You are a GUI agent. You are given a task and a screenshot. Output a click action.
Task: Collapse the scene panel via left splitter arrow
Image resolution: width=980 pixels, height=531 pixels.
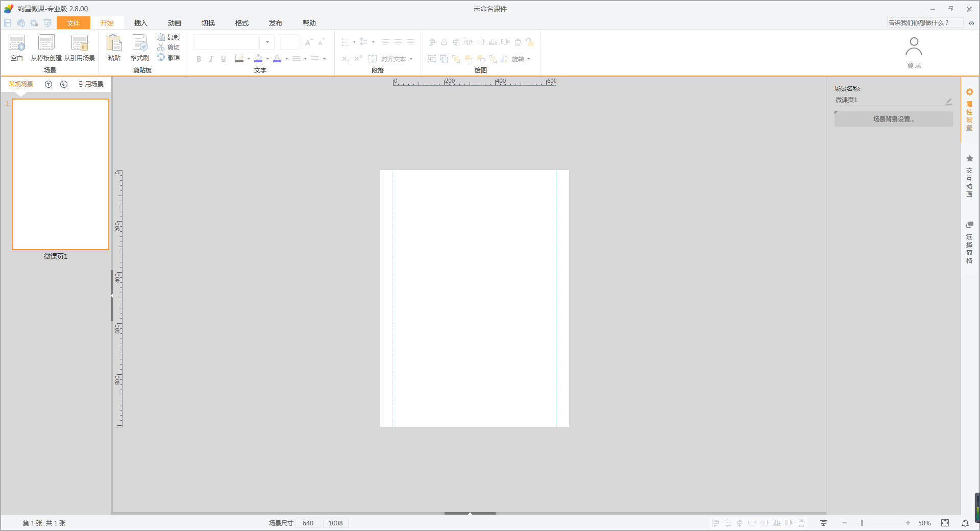click(x=112, y=296)
